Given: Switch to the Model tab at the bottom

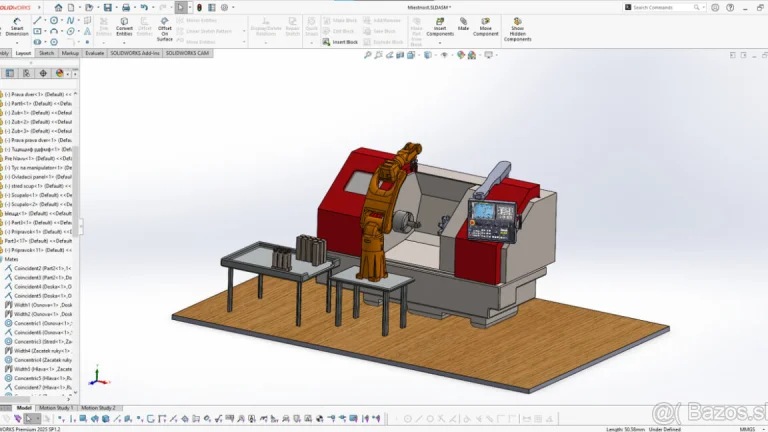Looking at the screenshot, I should coord(24,408).
